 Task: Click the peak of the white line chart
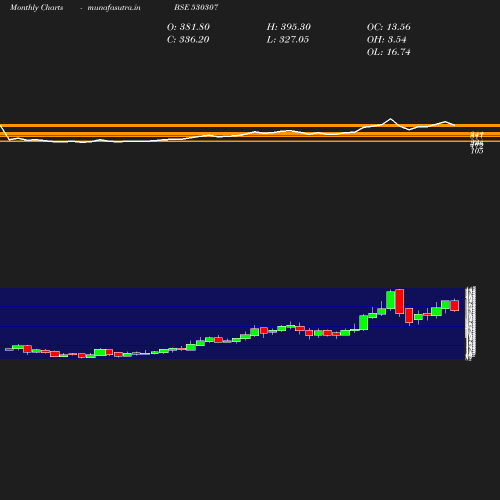pyautogui.click(x=391, y=119)
